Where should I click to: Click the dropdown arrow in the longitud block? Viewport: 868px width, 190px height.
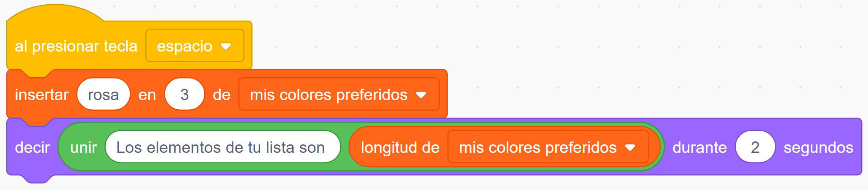tap(630, 148)
